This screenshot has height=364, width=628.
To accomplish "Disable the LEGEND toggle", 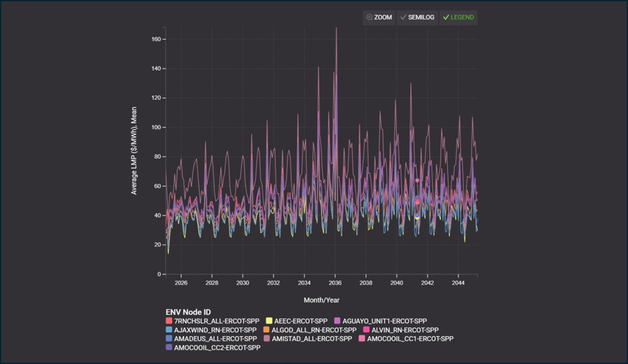I will (x=458, y=17).
